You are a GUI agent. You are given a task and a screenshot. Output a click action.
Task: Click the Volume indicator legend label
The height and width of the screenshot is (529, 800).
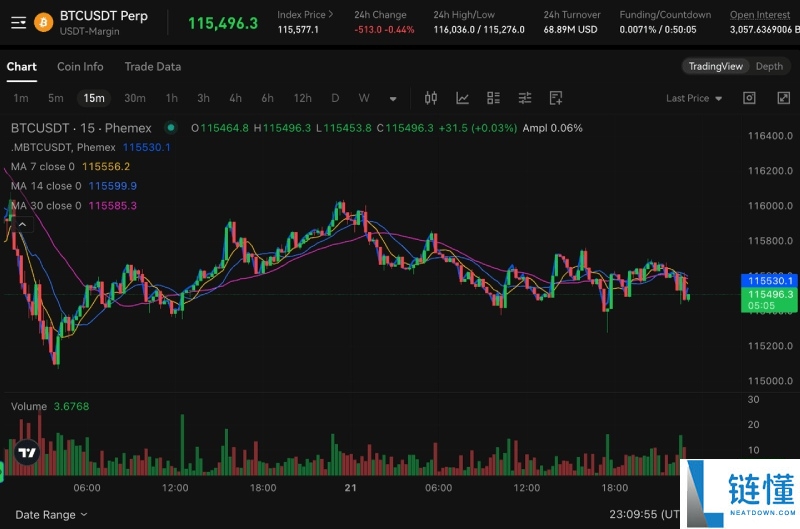(x=29, y=407)
